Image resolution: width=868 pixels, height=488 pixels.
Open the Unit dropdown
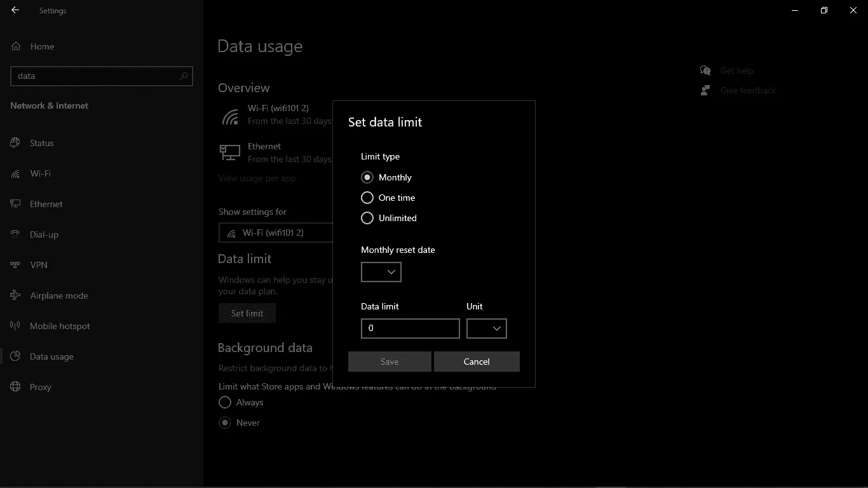point(487,329)
